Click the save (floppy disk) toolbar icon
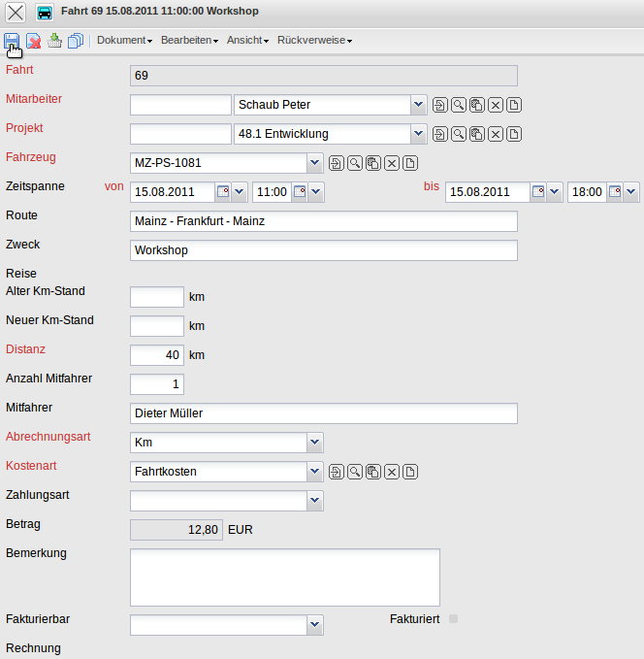 (x=13, y=41)
